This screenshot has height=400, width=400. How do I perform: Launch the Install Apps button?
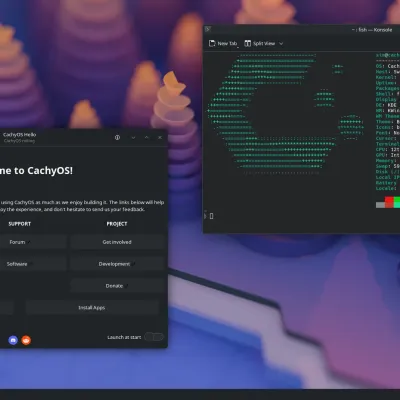tap(92, 308)
